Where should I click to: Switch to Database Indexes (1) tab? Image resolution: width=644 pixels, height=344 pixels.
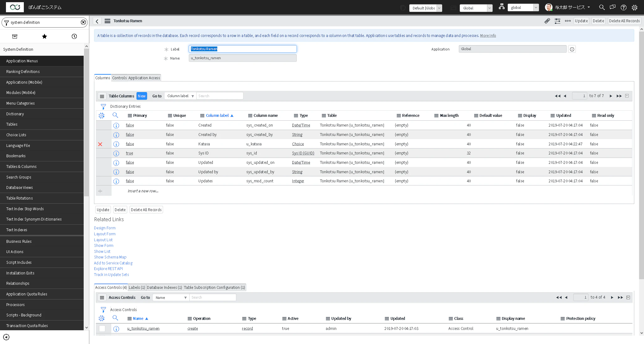(165, 288)
